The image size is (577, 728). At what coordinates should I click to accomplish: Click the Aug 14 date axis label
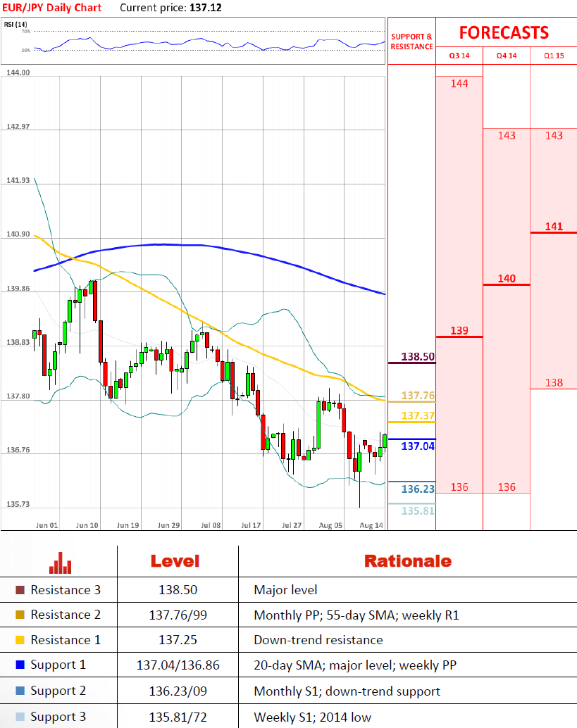(x=371, y=525)
